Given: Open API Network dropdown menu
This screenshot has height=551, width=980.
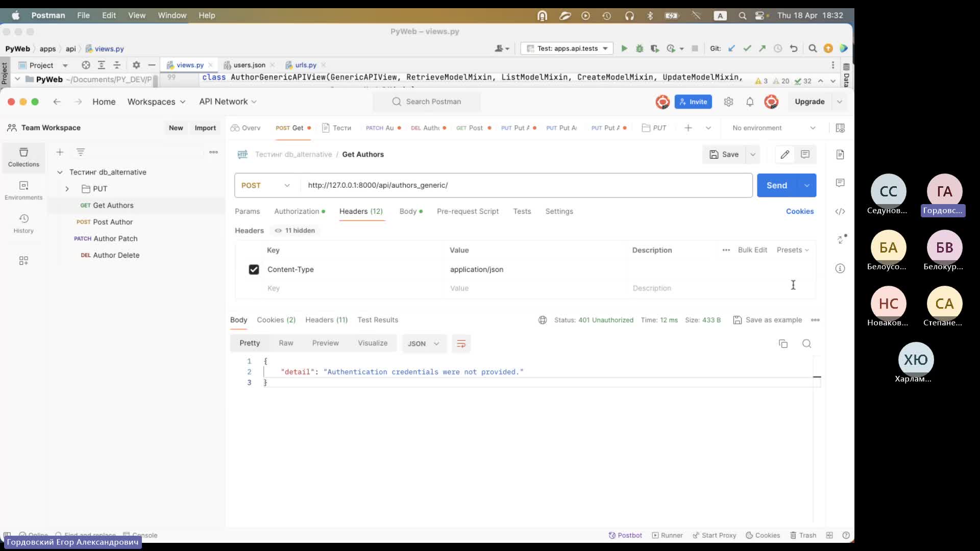Looking at the screenshot, I should coord(228,102).
